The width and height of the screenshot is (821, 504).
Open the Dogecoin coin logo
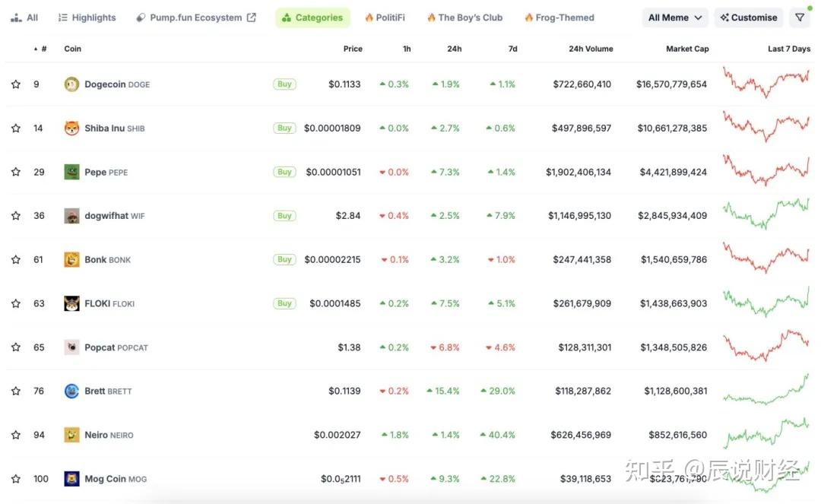pos(71,84)
